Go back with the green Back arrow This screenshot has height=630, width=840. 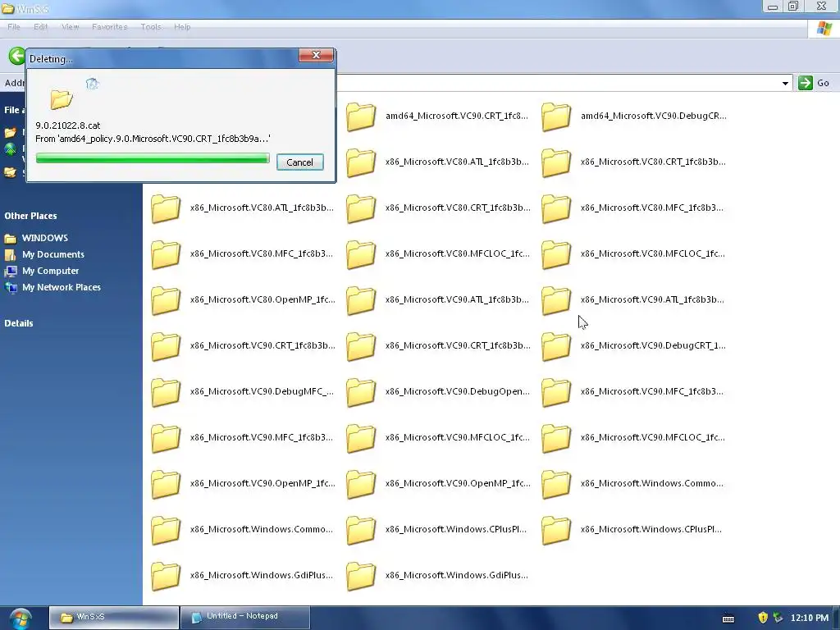point(16,56)
